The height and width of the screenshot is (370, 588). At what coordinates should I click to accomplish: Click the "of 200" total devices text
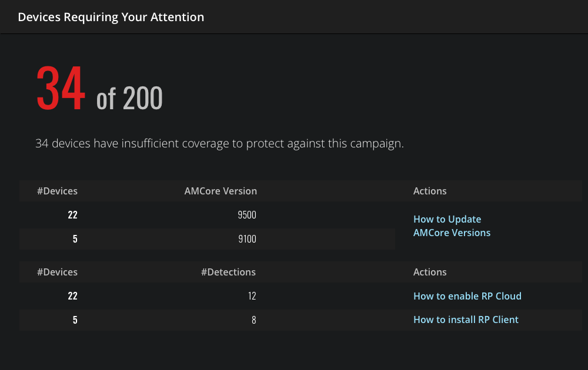tap(129, 98)
